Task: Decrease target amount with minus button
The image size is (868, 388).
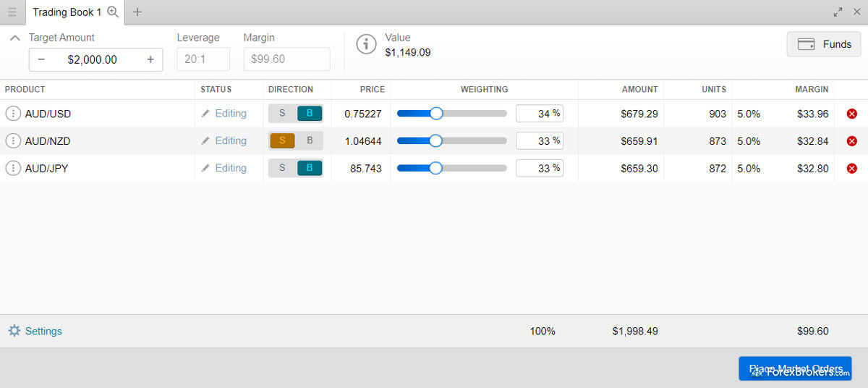Action: tap(41, 59)
